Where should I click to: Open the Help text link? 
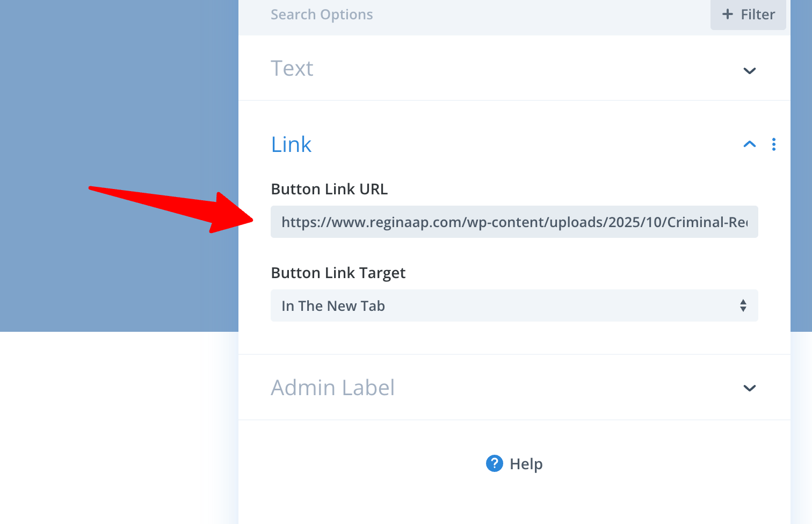click(x=526, y=464)
